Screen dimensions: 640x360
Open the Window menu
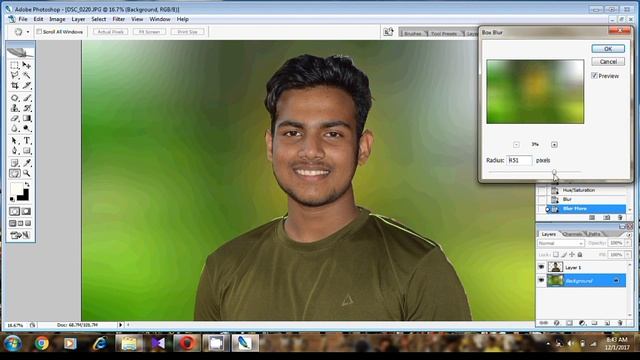(160, 19)
